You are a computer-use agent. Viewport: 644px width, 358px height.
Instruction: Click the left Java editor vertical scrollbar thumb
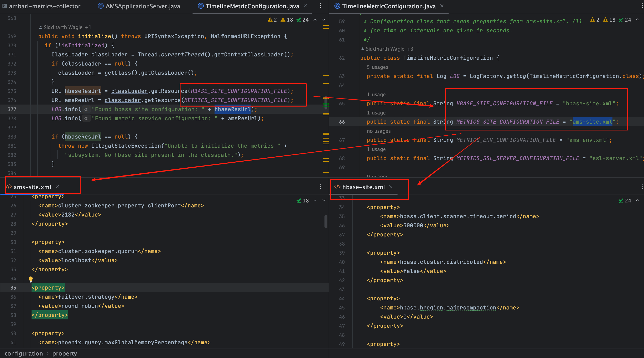pyautogui.click(x=326, y=103)
